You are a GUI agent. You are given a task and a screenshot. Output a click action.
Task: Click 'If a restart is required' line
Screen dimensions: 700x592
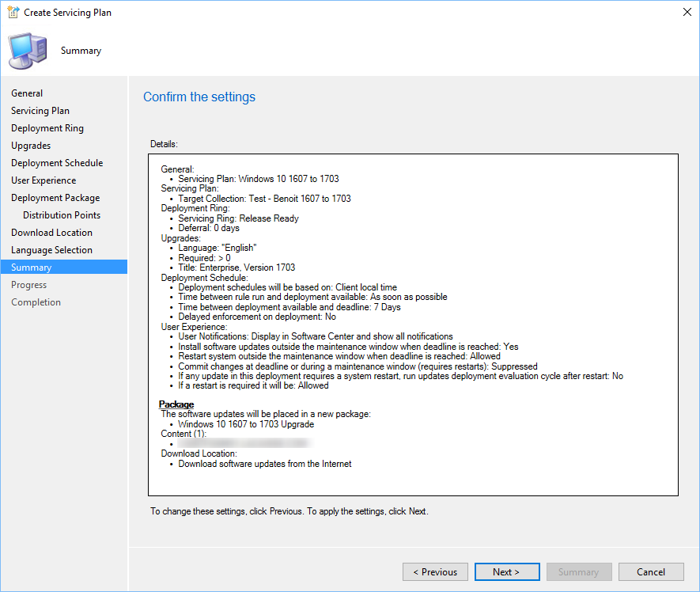point(253,385)
